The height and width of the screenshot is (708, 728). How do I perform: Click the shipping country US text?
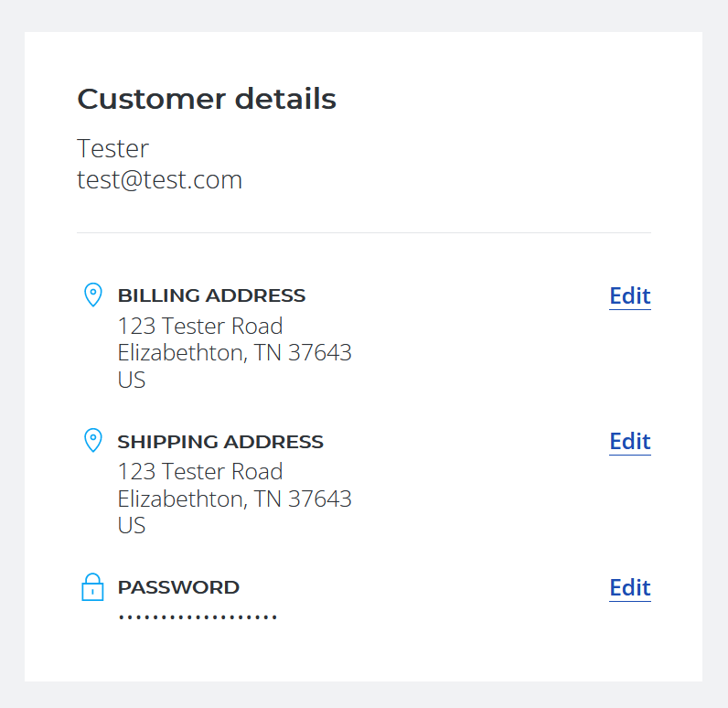132,526
